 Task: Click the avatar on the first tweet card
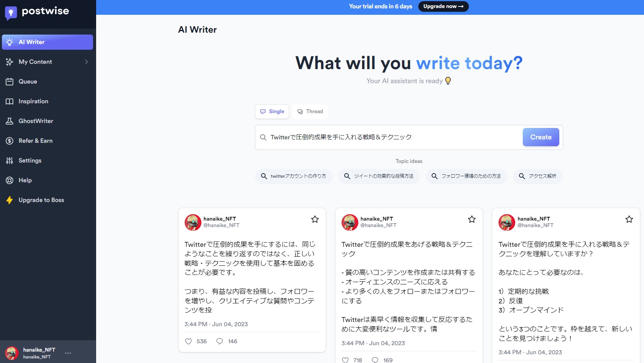(x=193, y=223)
